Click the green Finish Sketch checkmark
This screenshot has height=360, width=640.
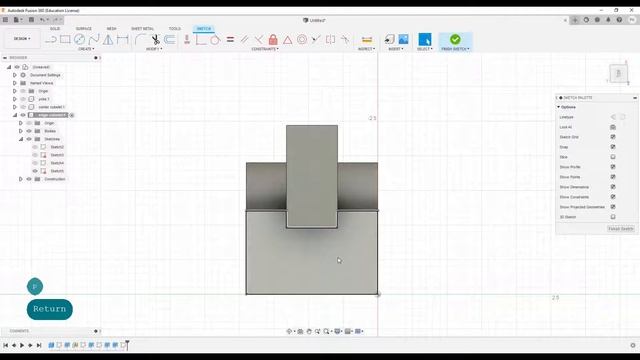[x=455, y=39]
